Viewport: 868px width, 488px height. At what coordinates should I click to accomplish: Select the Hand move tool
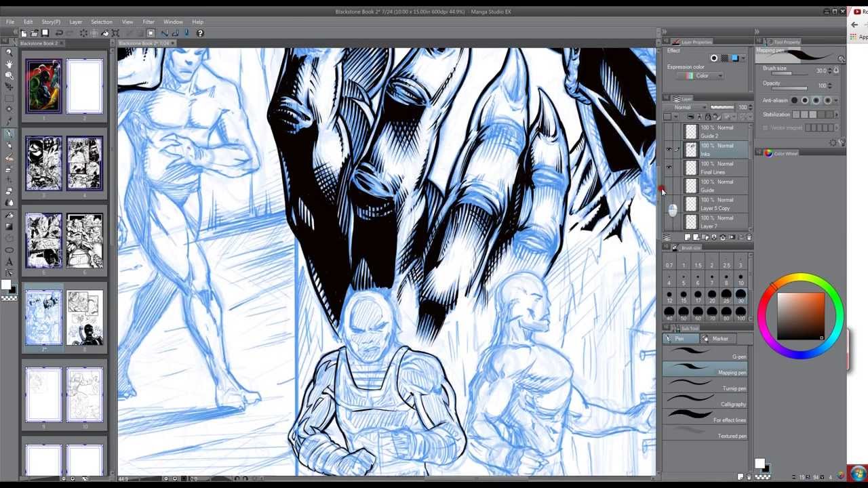click(x=9, y=64)
